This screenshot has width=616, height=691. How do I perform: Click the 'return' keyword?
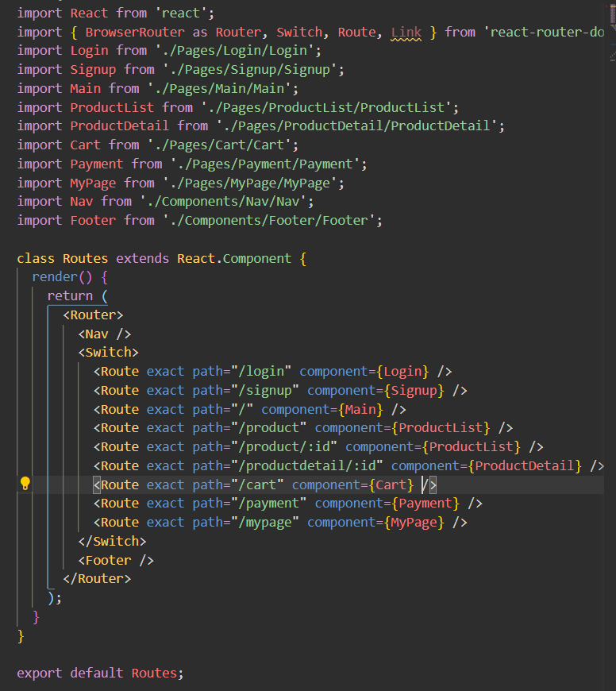coord(70,296)
